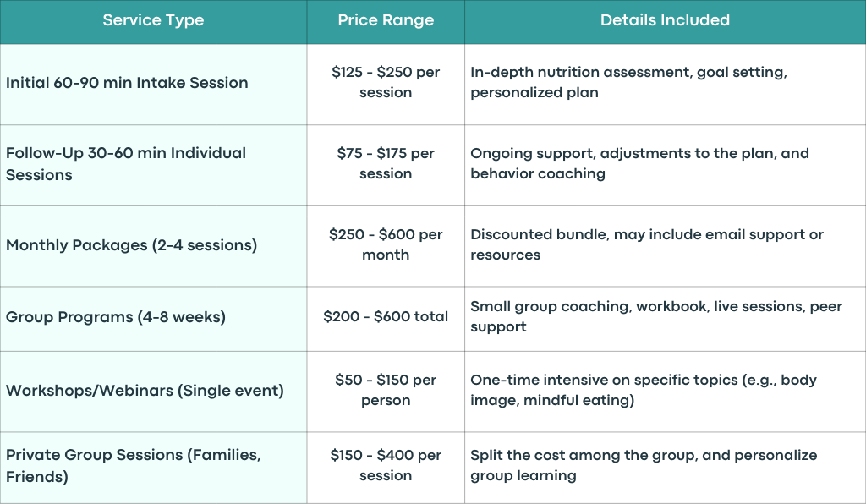Select the Initial 60-90 min Intake Session cell
This screenshot has height=504, width=866.
pyautogui.click(x=154, y=85)
